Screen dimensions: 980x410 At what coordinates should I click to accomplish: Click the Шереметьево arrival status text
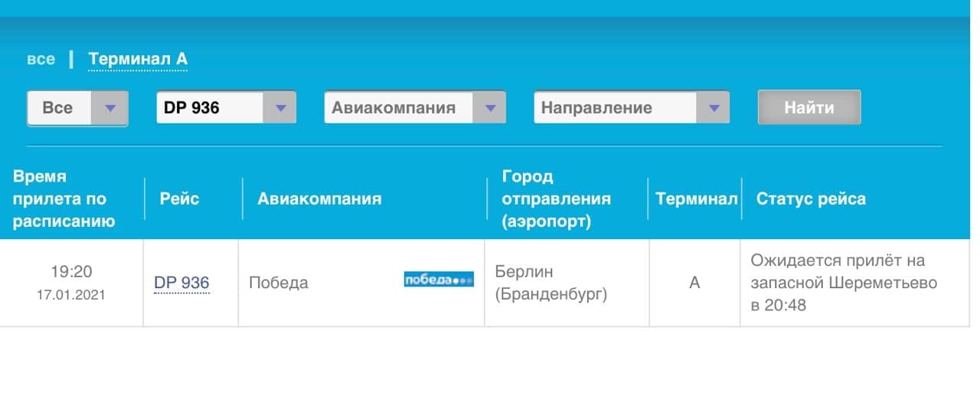844,283
